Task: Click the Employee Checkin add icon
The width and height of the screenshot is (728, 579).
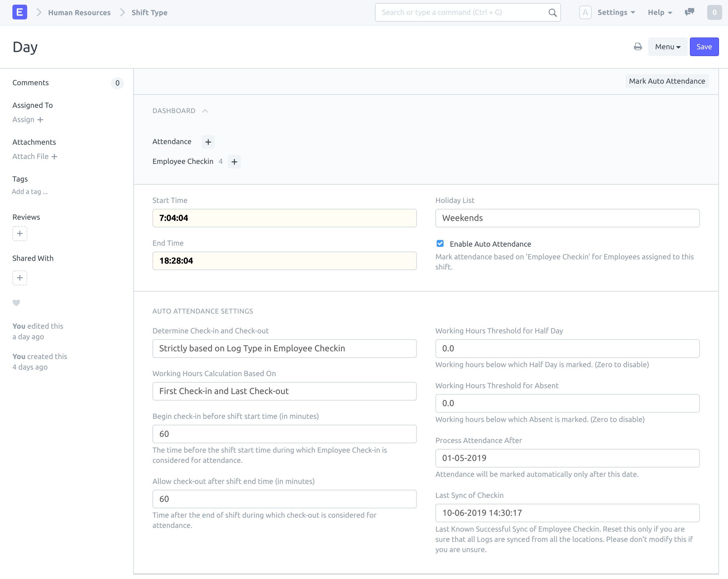Action: (235, 161)
